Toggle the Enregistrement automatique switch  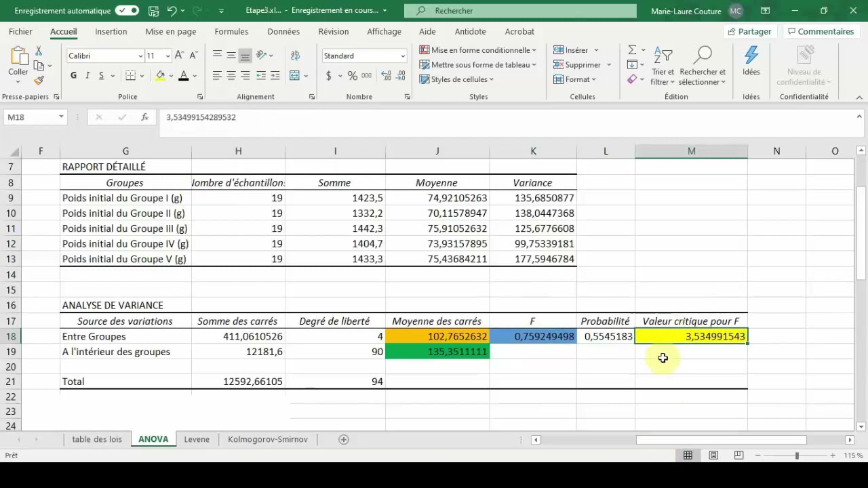[127, 11]
